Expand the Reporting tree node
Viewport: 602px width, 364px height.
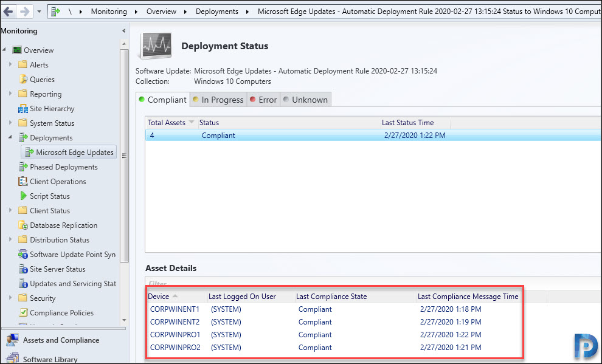[10, 93]
